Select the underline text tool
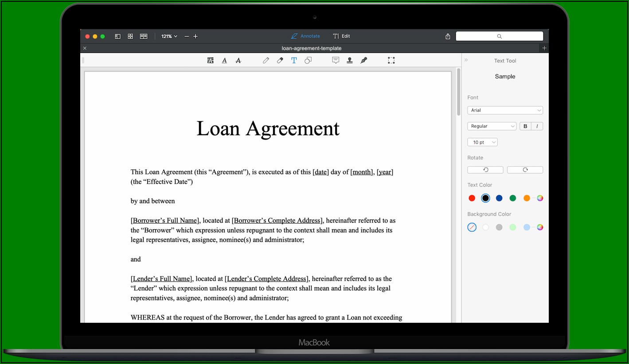Viewport: 629px width, 364px height. click(x=224, y=60)
